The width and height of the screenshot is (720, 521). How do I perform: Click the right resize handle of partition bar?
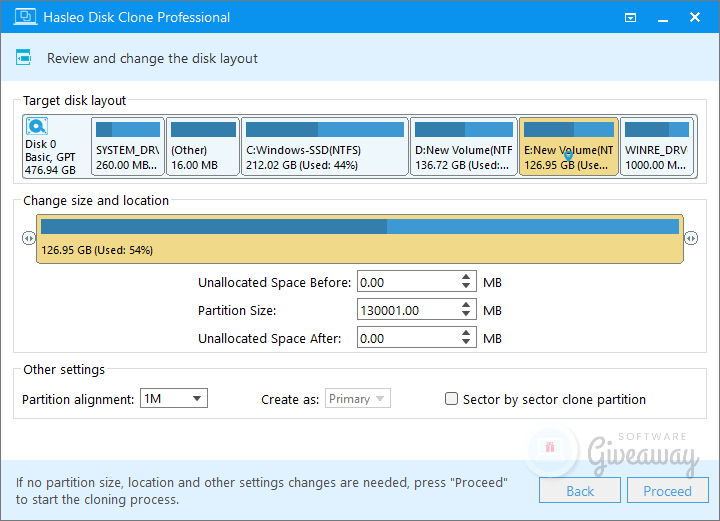point(691,238)
